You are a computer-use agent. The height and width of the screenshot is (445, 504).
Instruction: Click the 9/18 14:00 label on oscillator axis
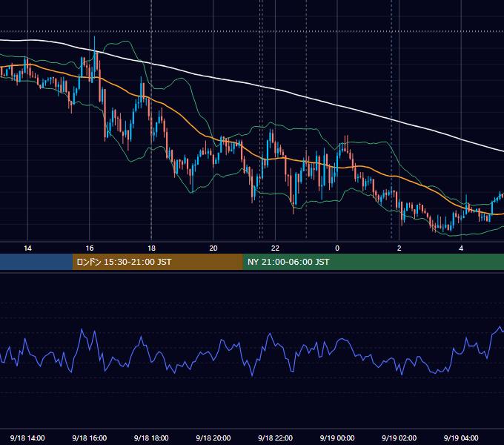pyautogui.click(x=27, y=438)
